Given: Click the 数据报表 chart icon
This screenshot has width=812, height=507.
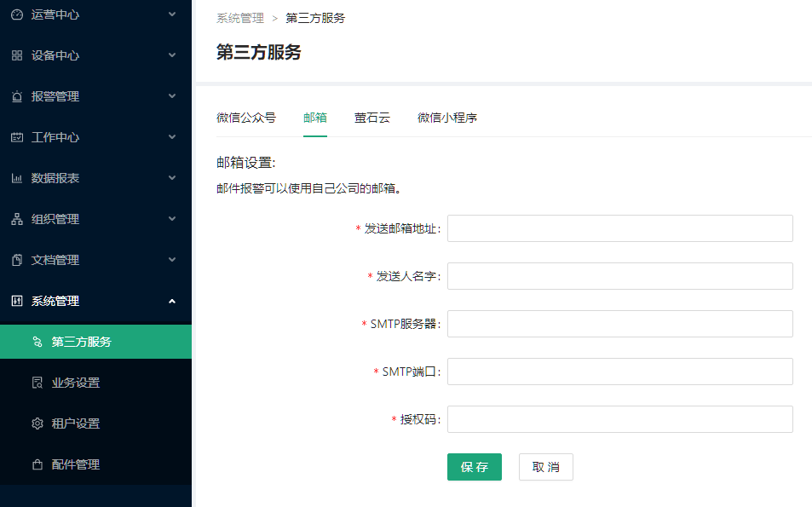Looking at the screenshot, I should pyautogui.click(x=17, y=178).
